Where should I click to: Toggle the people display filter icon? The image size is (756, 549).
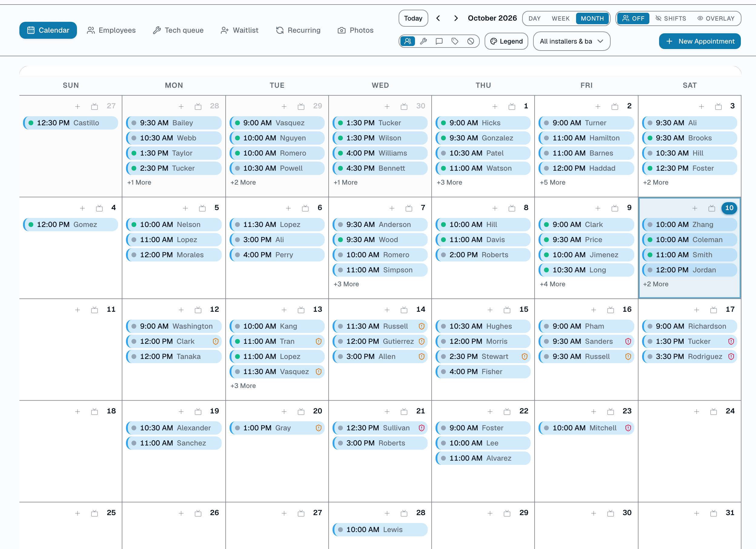(x=408, y=41)
